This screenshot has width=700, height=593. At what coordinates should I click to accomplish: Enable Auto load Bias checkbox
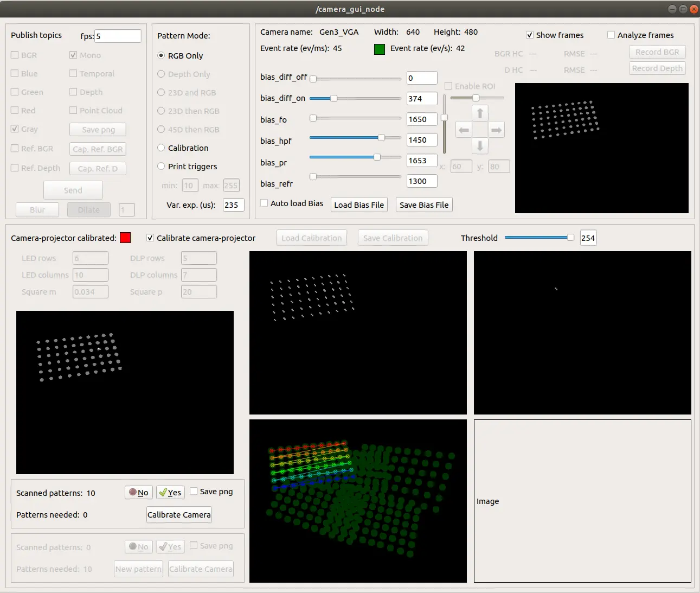point(264,203)
